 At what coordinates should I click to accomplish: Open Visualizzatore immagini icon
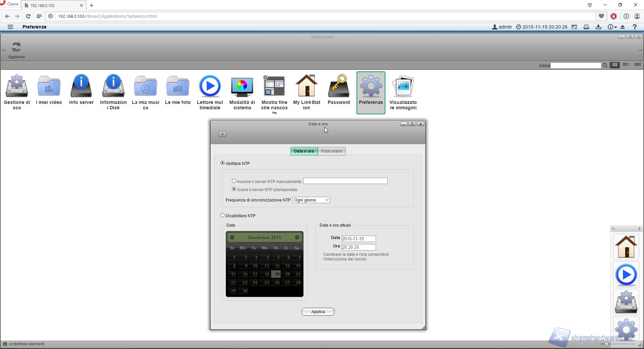tap(403, 86)
